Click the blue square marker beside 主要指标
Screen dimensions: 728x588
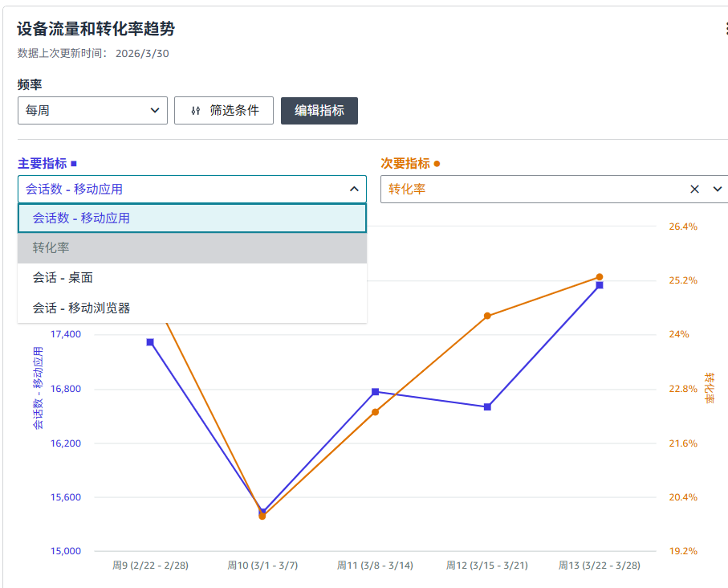click(74, 164)
